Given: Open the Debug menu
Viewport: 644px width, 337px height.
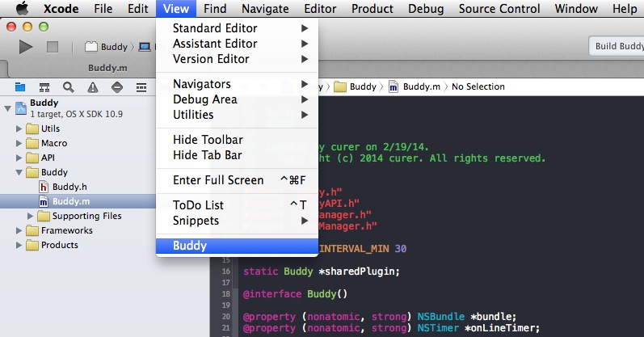Looking at the screenshot, I should (x=426, y=9).
